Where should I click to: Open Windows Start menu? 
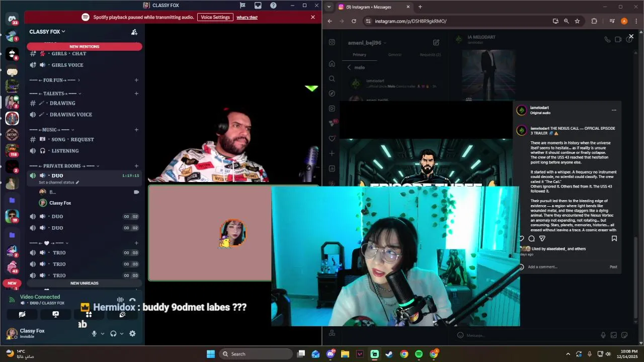click(x=211, y=354)
